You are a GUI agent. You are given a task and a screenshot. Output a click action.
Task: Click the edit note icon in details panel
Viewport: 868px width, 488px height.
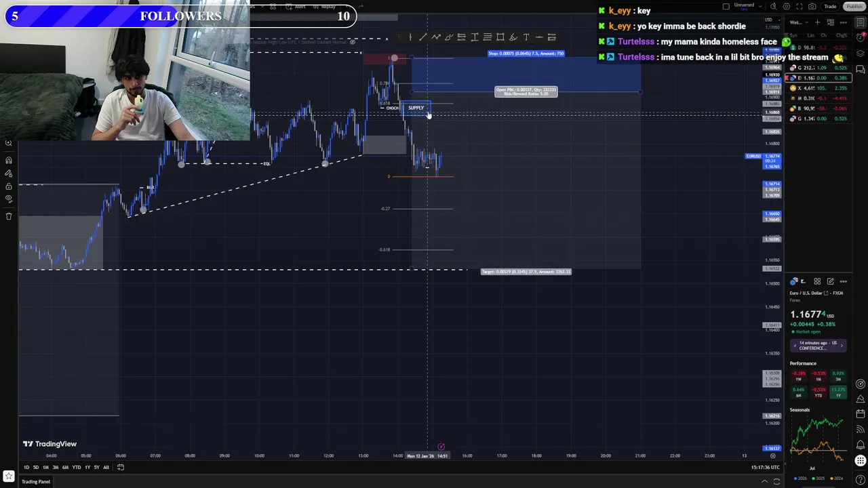tap(831, 281)
